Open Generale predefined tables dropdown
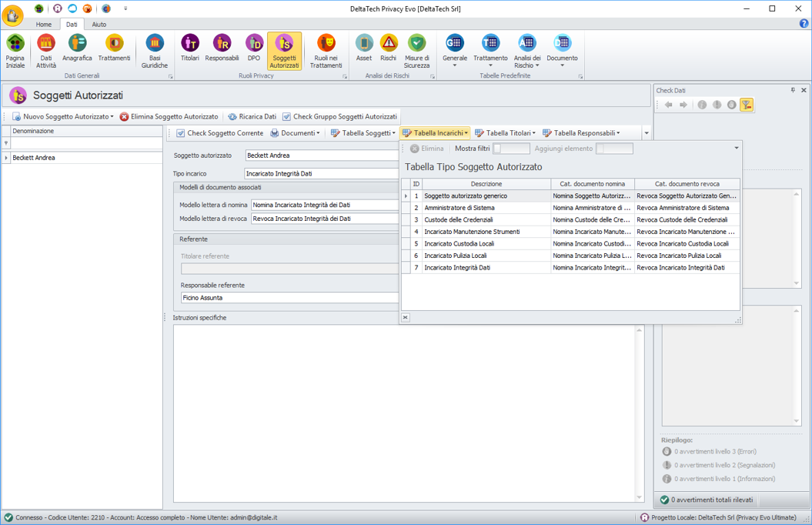 tap(455, 52)
